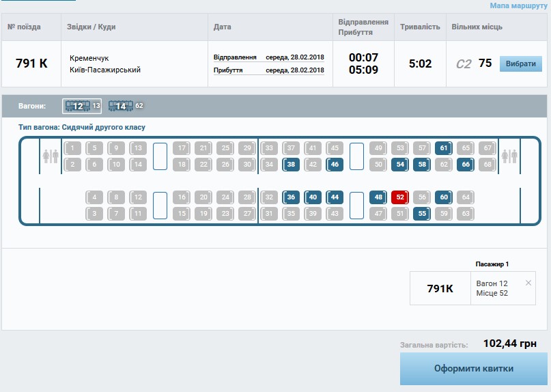
Task: Deselect the red seat 52
Action: (400, 197)
